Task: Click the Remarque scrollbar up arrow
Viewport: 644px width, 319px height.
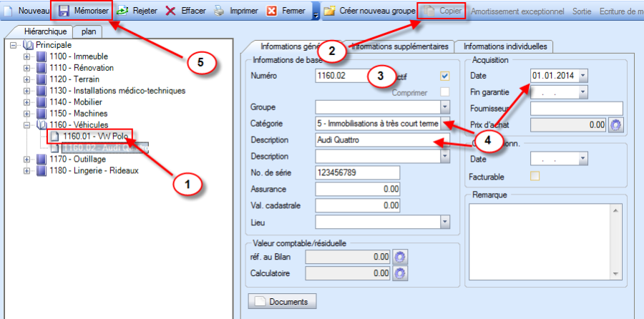Action: [615, 210]
